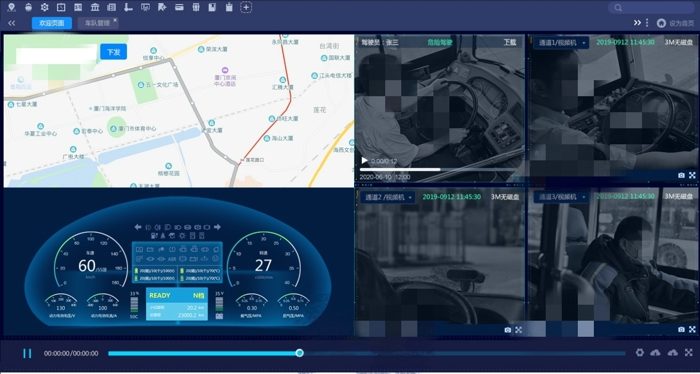
Task: Play the driver alarm video clip
Action: 364,160
